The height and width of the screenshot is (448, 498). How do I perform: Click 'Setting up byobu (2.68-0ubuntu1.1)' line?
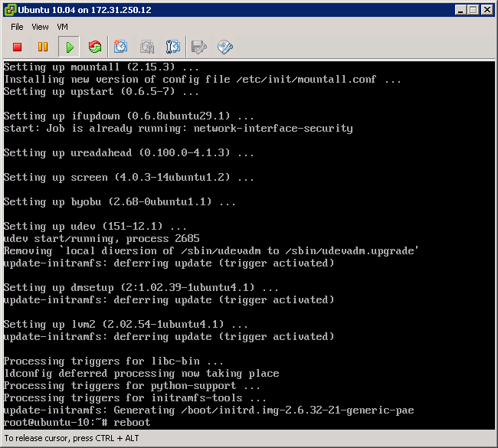(120, 202)
